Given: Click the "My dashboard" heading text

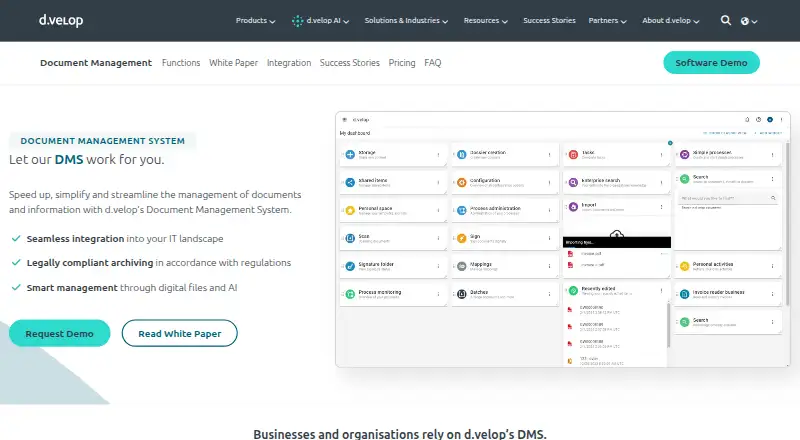Looking at the screenshot, I should [355, 133].
